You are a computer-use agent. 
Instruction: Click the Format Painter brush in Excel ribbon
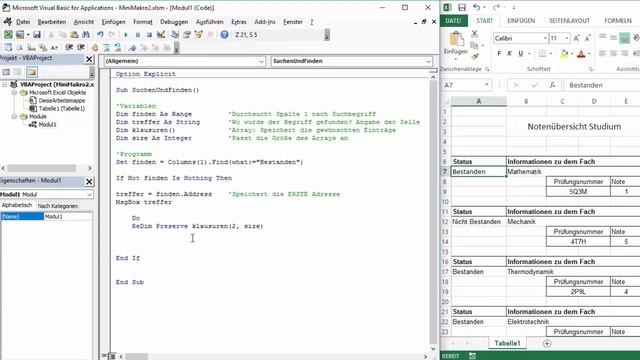click(x=474, y=56)
